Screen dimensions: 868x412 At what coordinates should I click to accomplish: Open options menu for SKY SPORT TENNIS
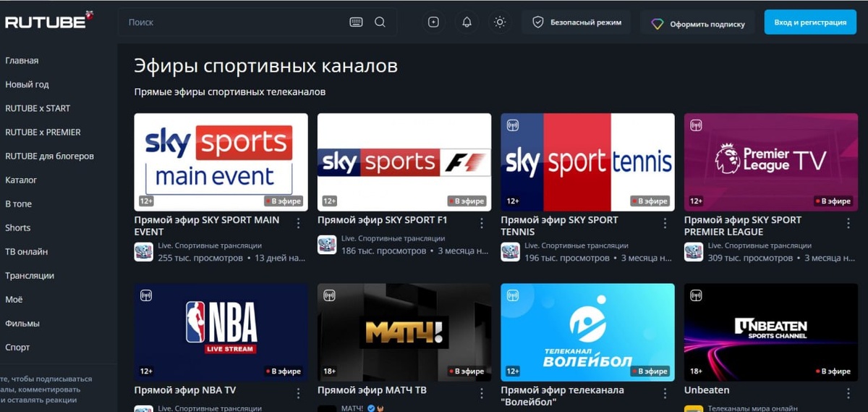(665, 223)
